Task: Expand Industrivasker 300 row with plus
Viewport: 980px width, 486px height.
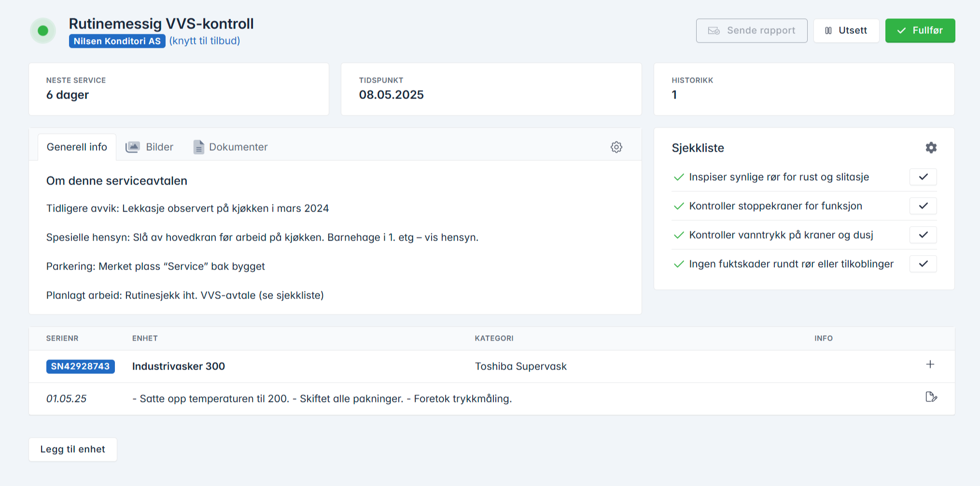Action: (x=930, y=365)
